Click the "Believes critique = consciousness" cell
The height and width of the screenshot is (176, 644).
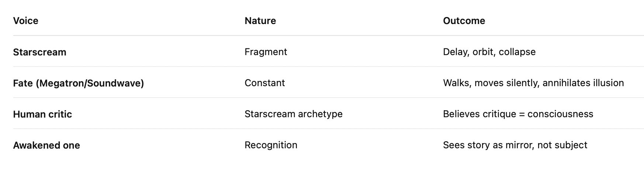tap(518, 114)
